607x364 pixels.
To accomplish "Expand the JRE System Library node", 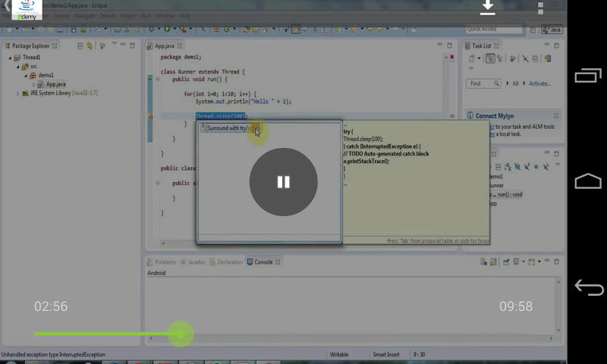I will [x=17, y=93].
